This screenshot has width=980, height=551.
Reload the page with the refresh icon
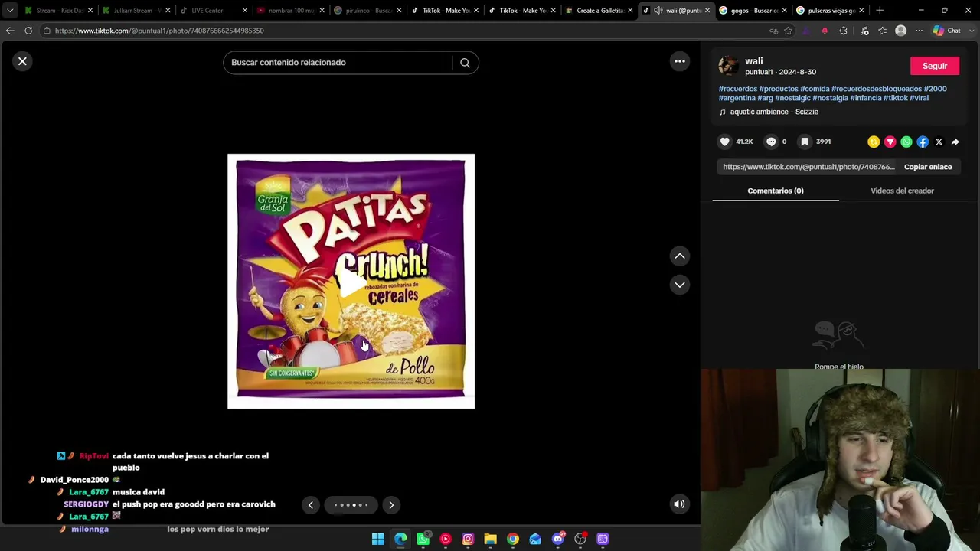click(x=28, y=31)
